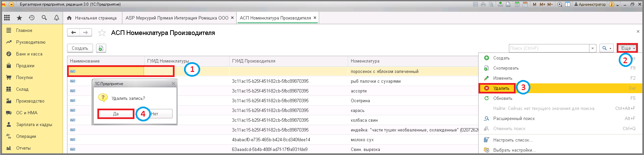Viewport: 644px width, 155px height.
Task: Open Склад section in sidebar
Action: pos(32,89)
